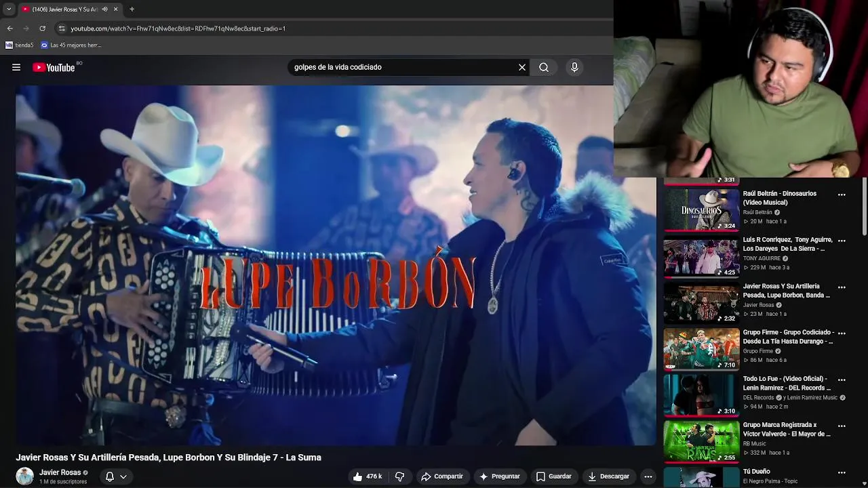Click the Preguntar button

pyautogui.click(x=500, y=476)
